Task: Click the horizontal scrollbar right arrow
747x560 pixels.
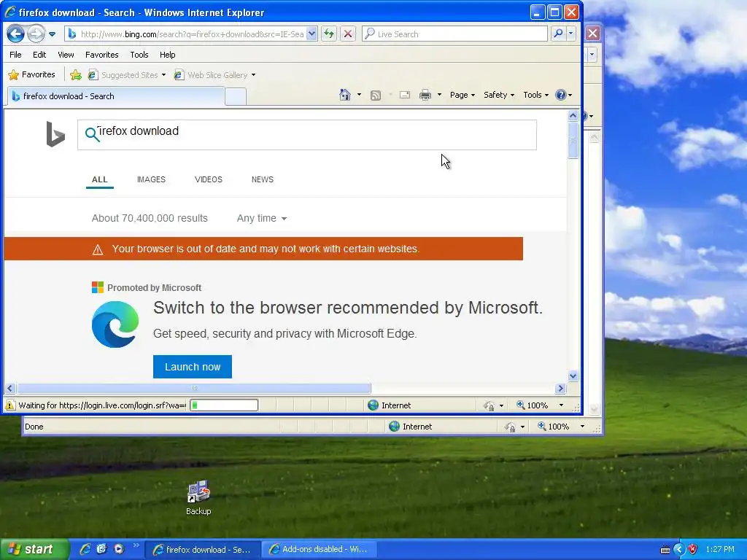Action: click(x=560, y=388)
